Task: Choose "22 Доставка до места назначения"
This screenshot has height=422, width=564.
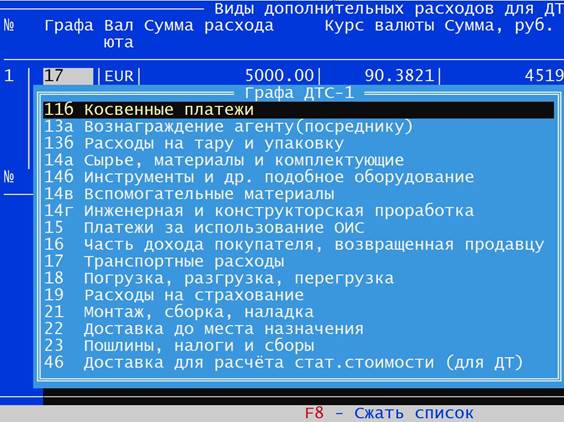Action: click(299, 329)
